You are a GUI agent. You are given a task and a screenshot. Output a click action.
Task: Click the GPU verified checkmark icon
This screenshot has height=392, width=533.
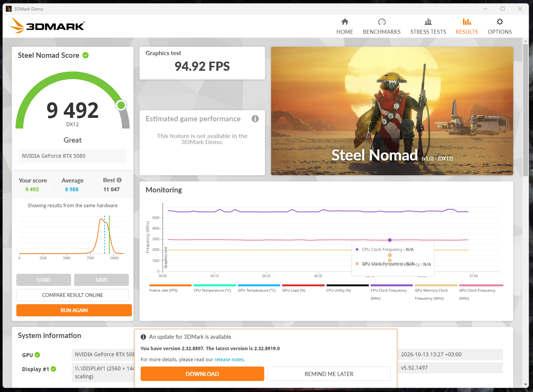[x=37, y=355]
